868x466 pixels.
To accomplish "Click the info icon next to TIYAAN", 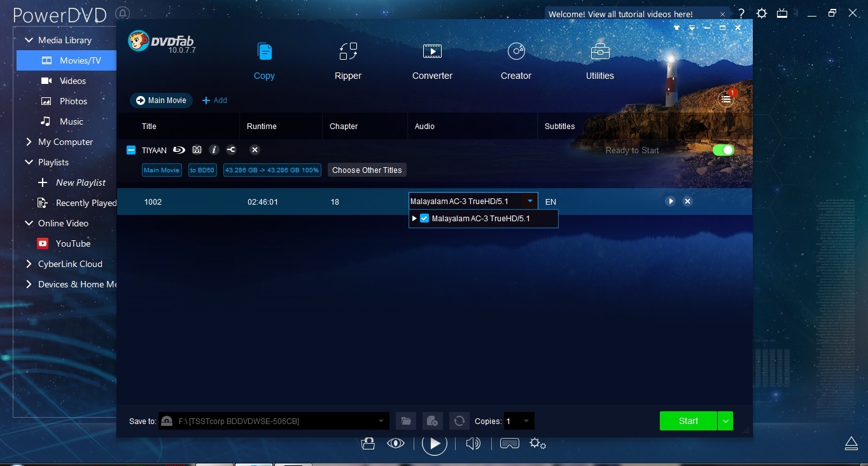I will (x=214, y=150).
